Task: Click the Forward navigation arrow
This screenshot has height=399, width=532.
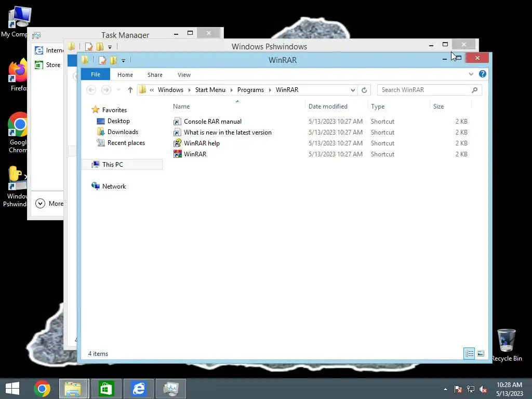Action: pyautogui.click(x=106, y=89)
